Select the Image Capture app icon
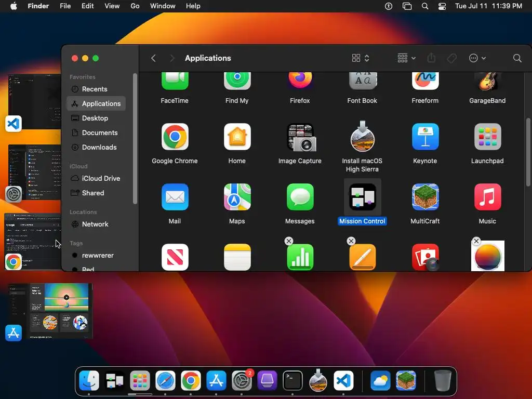The image size is (532, 399). pyautogui.click(x=301, y=137)
